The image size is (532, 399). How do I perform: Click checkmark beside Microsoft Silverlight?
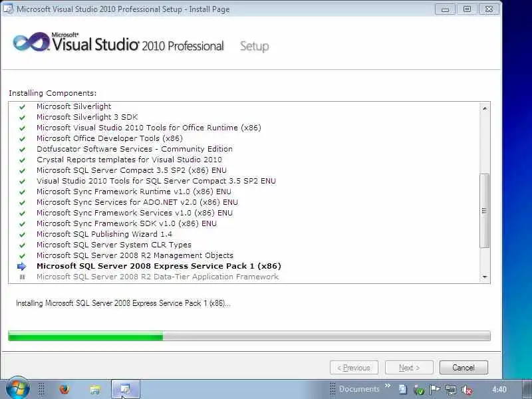tap(23, 107)
